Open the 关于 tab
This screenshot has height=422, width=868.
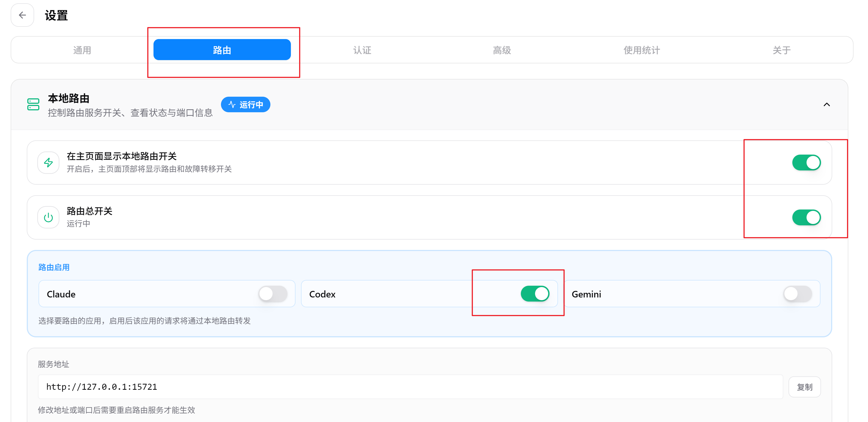point(781,50)
